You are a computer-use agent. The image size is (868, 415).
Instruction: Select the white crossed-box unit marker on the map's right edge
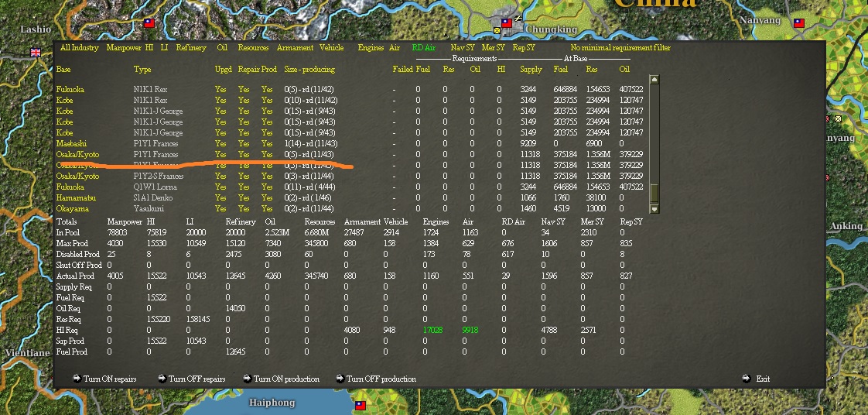[838, 119]
